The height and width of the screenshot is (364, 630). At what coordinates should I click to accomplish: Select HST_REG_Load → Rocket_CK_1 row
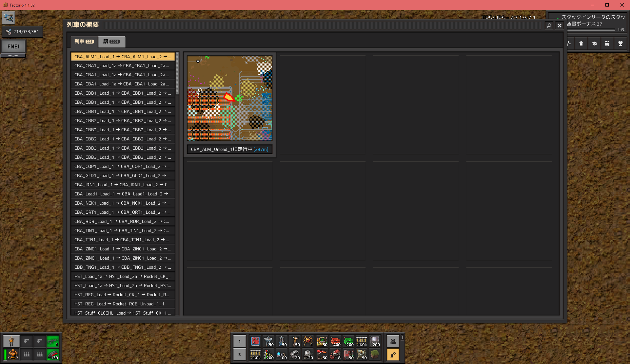point(123,295)
